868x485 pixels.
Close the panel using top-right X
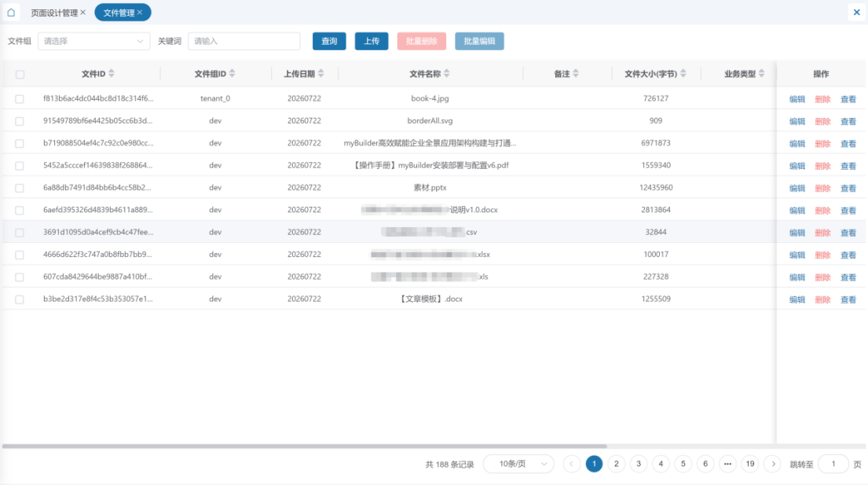(x=856, y=12)
